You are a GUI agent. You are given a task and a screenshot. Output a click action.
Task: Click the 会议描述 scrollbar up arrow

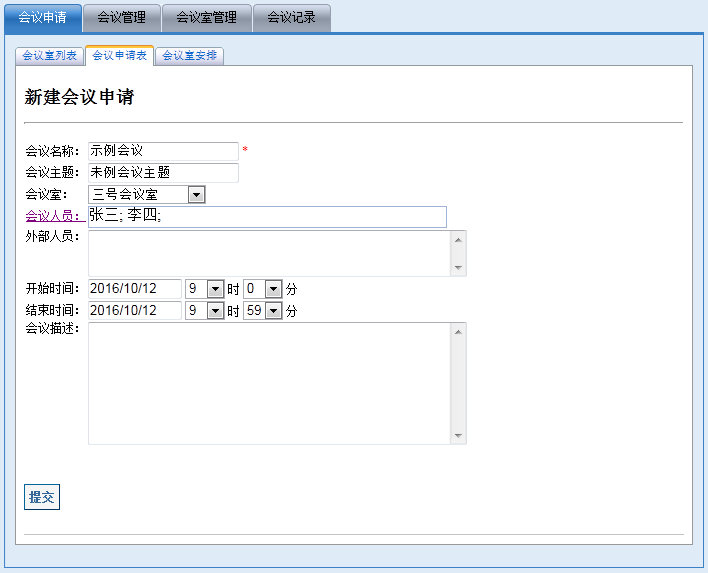click(458, 332)
